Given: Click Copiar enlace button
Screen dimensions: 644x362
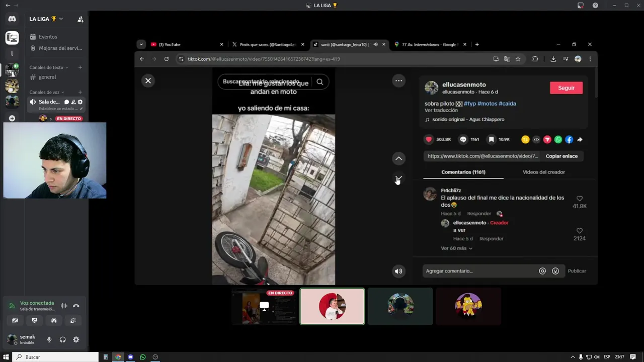Looking at the screenshot, I should [561, 156].
